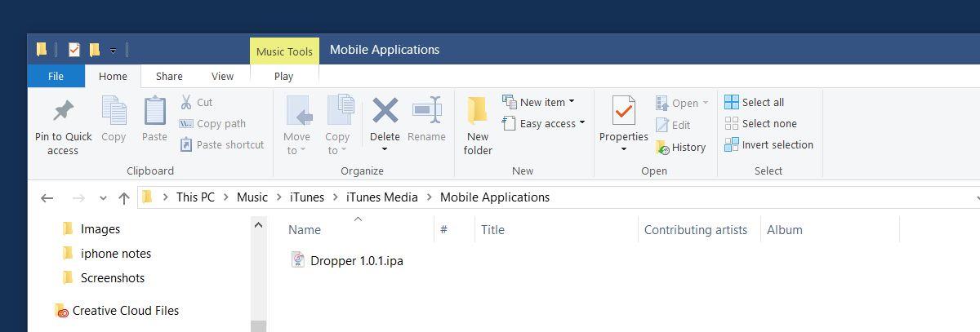Click navigation pane scrollbar thumb
The image size is (980, 332).
click(x=259, y=326)
